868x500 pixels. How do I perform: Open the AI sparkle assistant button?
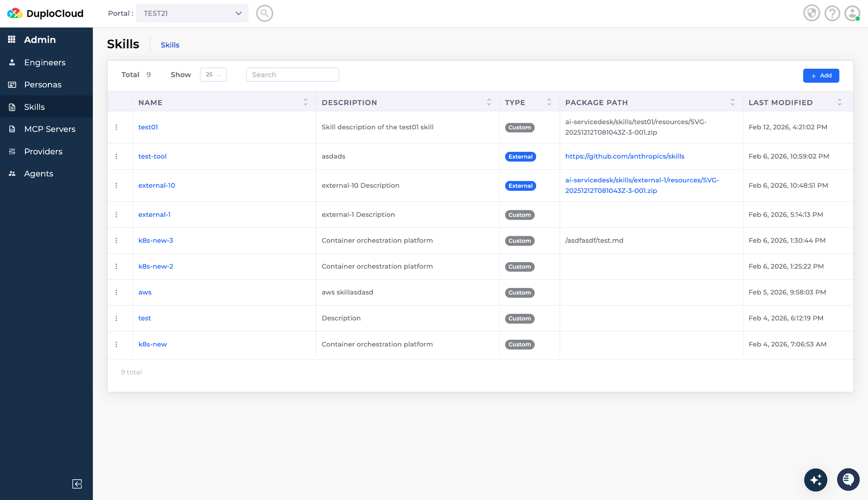coord(815,480)
